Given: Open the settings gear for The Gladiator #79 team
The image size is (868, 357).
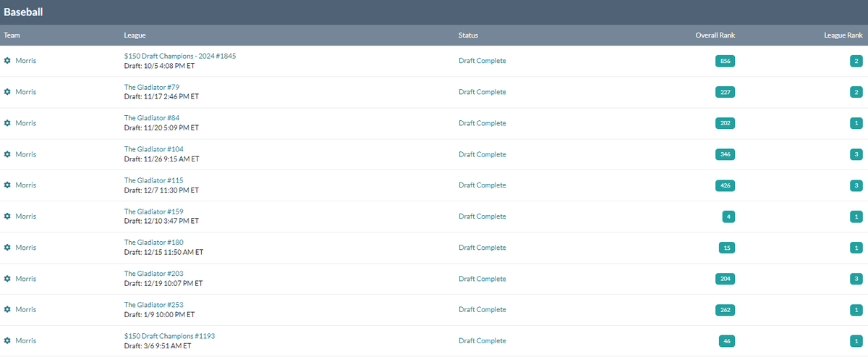Looking at the screenshot, I should (x=7, y=92).
